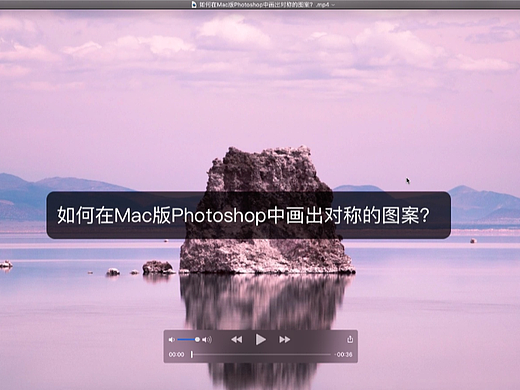The height and width of the screenshot is (390, 520).
Task: Click the video file name in title bar
Action: point(264,5)
